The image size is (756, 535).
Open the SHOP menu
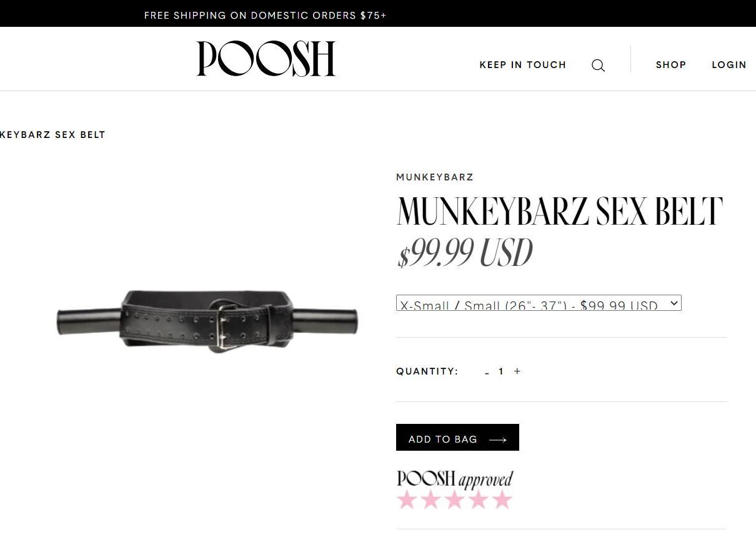(x=671, y=65)
